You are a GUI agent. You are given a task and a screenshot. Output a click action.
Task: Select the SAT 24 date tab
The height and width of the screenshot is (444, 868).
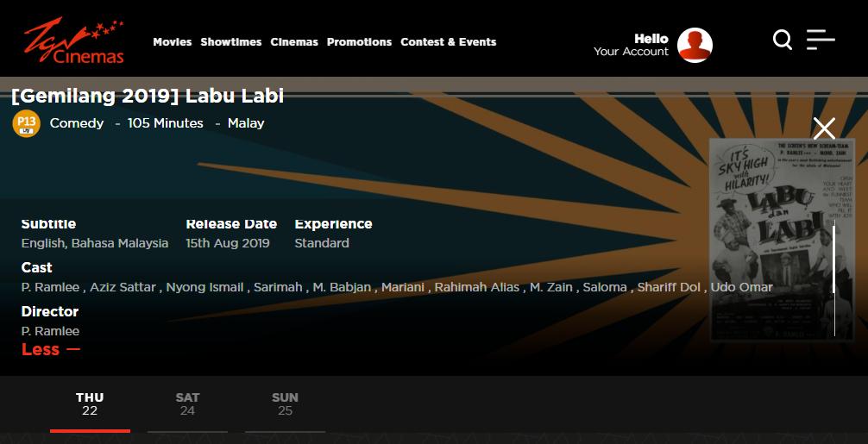pyautogui.click(x=187, y=404)
